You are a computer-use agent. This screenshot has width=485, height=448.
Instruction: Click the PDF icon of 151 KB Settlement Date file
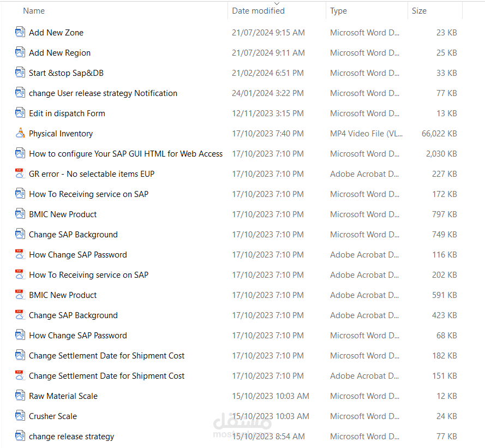tap(20, 375)
